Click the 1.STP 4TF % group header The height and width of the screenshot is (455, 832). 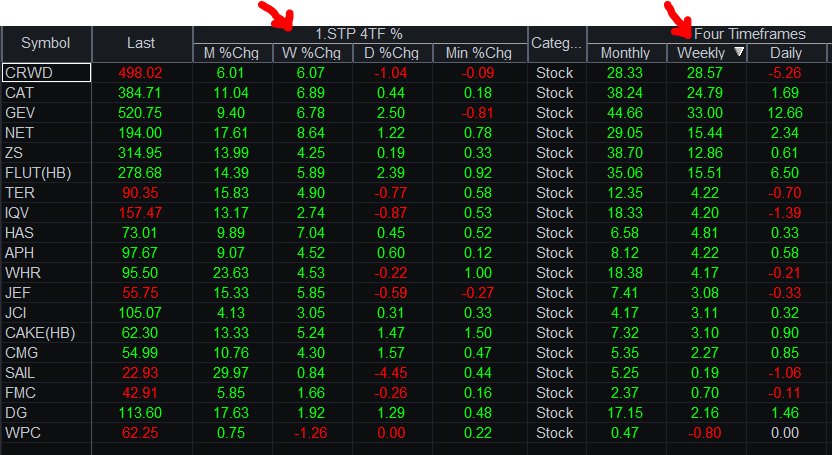360,34
